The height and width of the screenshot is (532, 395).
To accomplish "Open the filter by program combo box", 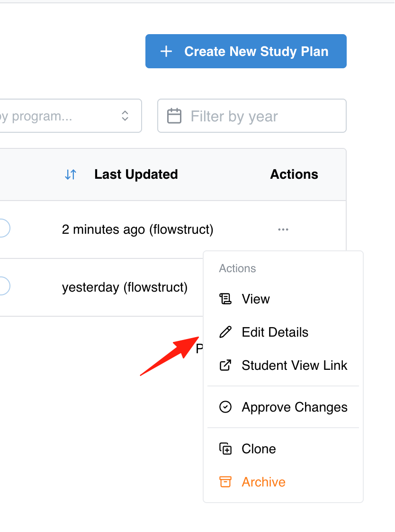I will (71, 116).
